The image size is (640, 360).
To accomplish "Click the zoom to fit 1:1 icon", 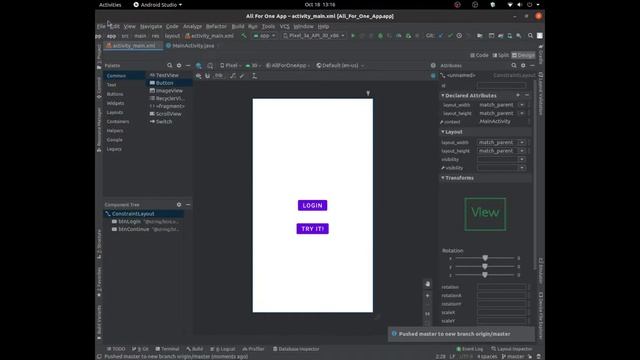I will pyautogui.click(x=427, y=313).
